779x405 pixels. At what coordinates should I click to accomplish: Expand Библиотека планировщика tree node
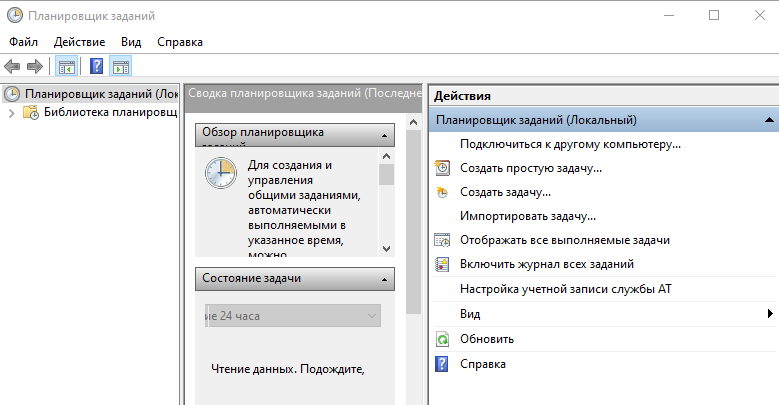tap(12, 113)
